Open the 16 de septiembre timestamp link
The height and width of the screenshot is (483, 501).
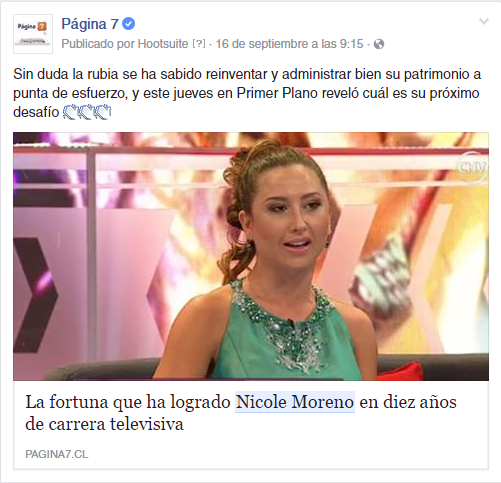click(289, 44)
